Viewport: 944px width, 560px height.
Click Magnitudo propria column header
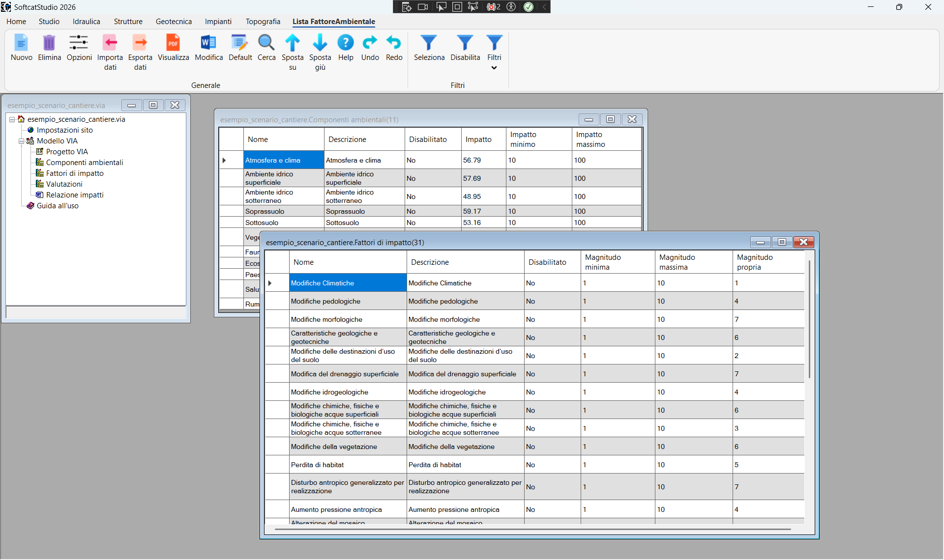[x=768, y=262]
